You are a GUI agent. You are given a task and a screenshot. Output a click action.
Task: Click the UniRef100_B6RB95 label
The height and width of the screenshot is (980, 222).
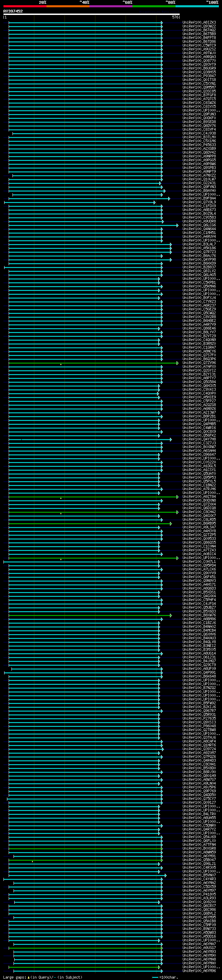click(199, 523)
